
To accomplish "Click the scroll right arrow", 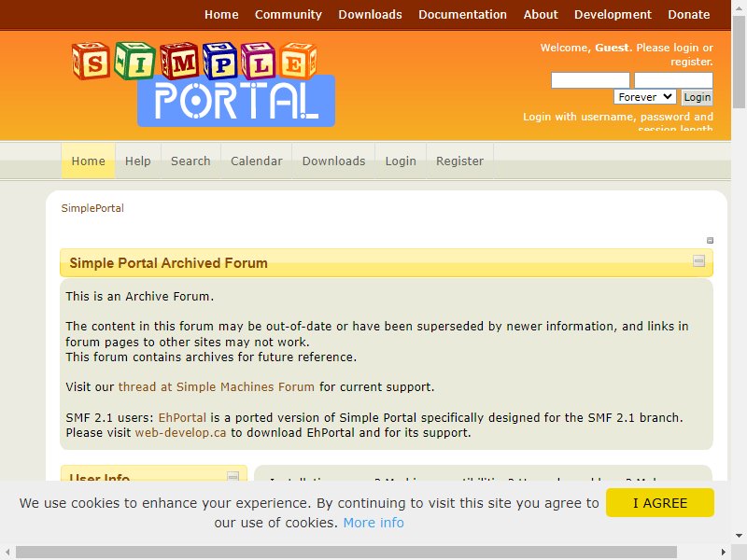I will point(723,553).
